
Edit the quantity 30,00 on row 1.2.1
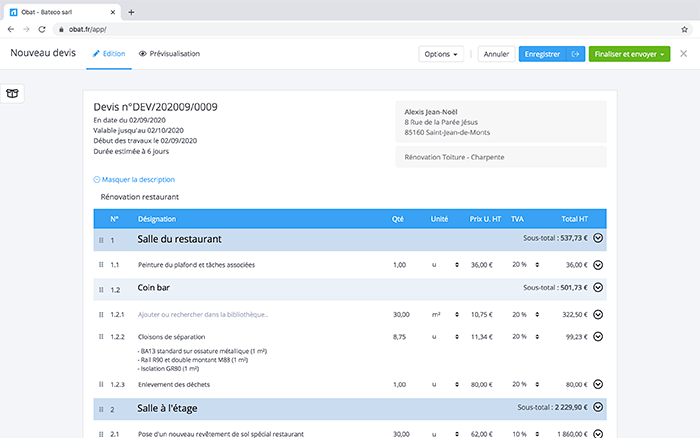point(401,314)
